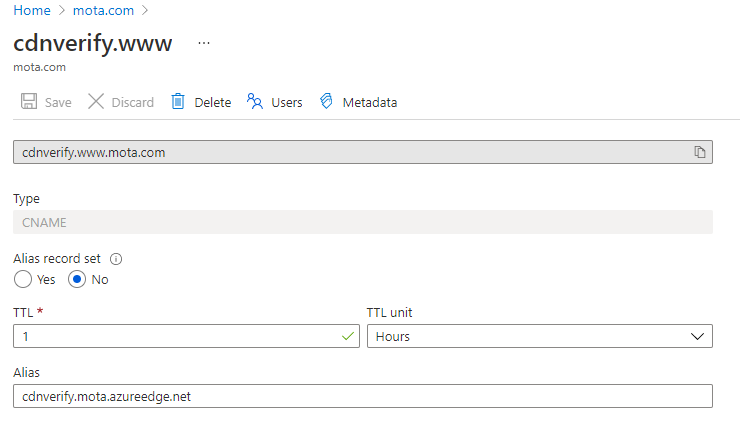Image resolution: width=740 pixels, height=441 pixels.
Task: Click the mota.com subtitle under title
Action: 40,67
